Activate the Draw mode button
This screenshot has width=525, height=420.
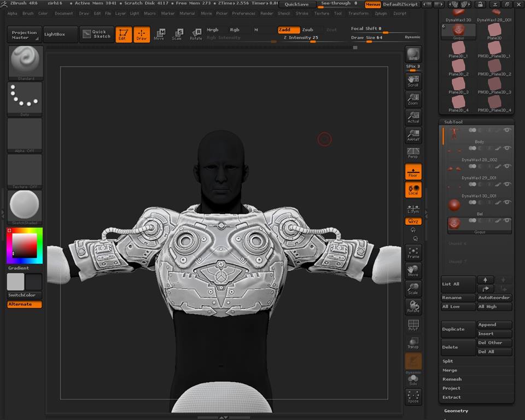point(142,34)
